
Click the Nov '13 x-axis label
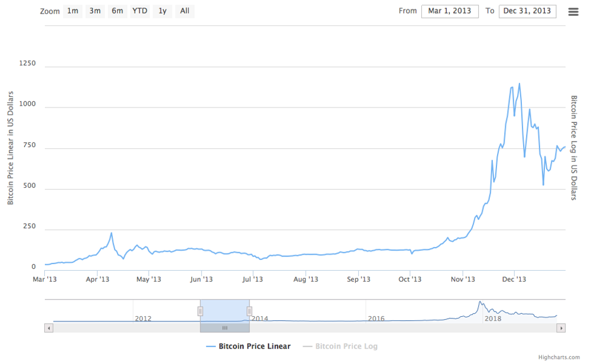point(463,279)
